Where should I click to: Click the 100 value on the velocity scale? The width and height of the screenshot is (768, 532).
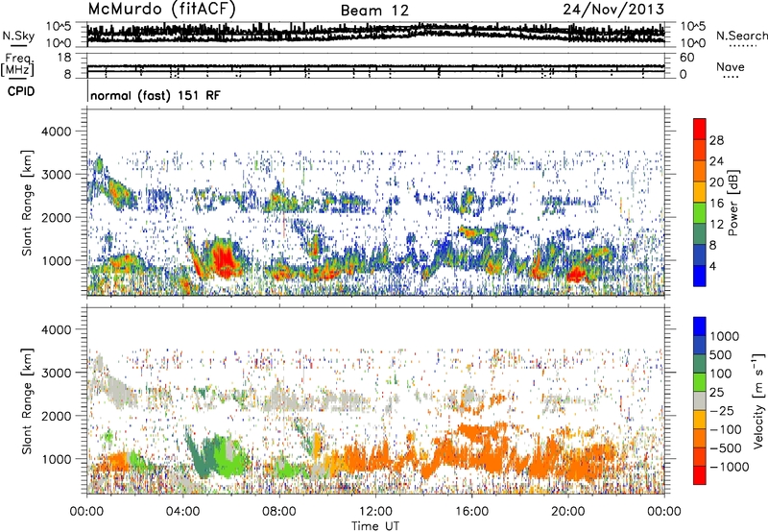point(721,374)
